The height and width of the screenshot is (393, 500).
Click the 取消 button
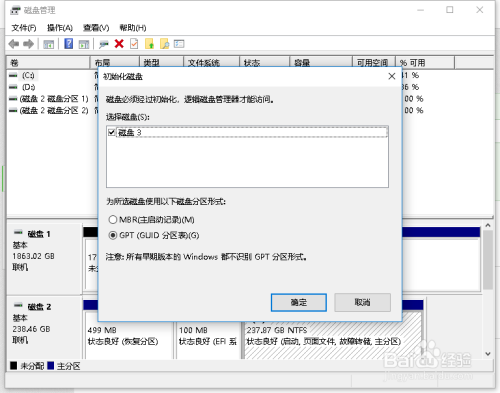pyautogui.click(x=362, y=302)
